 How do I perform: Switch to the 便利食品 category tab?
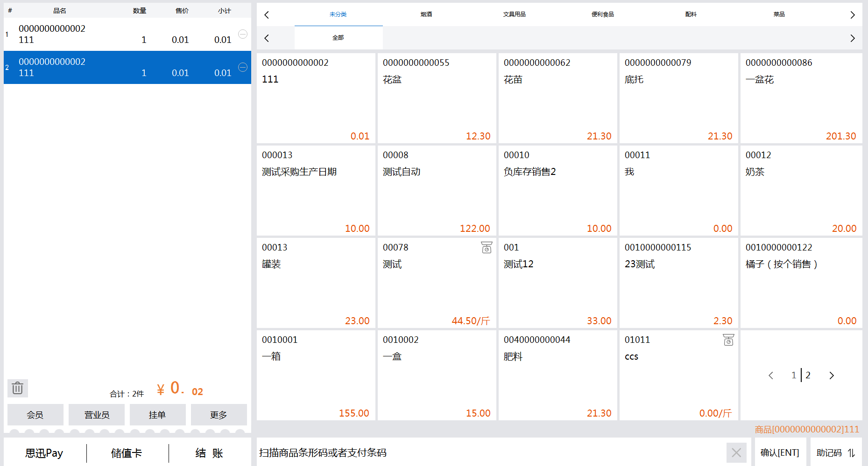tap(603, 14)
